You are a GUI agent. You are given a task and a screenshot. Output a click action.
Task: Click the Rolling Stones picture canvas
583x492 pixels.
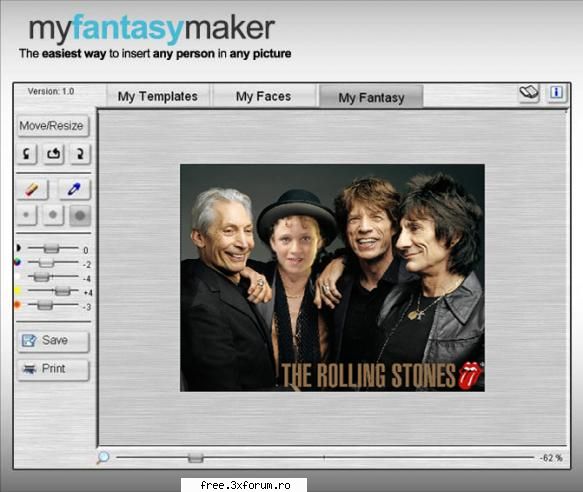click(x=332, y=277)
